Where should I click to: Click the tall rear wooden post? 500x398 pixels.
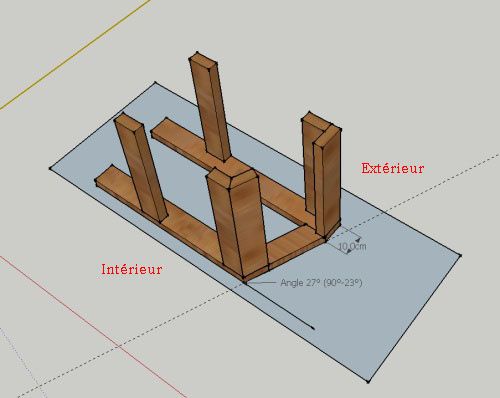[210, 107]
